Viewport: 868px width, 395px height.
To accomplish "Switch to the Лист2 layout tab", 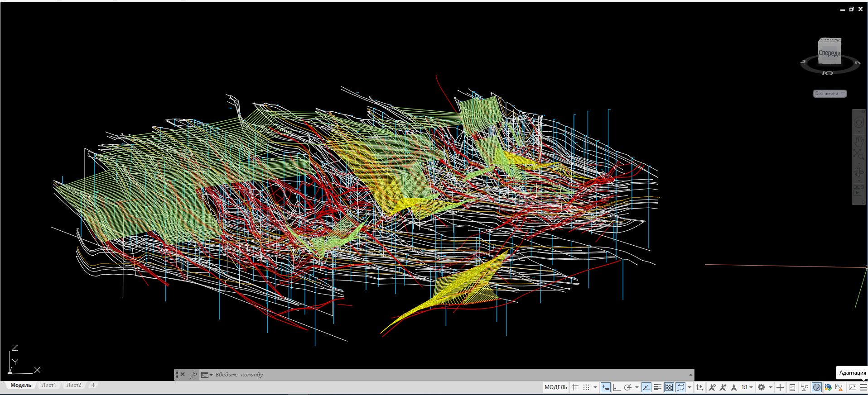I will point(74,385).
